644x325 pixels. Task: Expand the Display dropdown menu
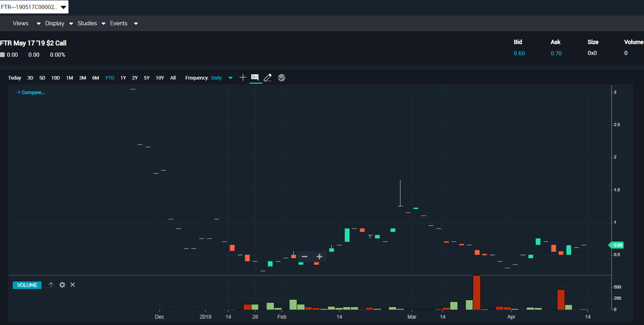tap(59, 24)
